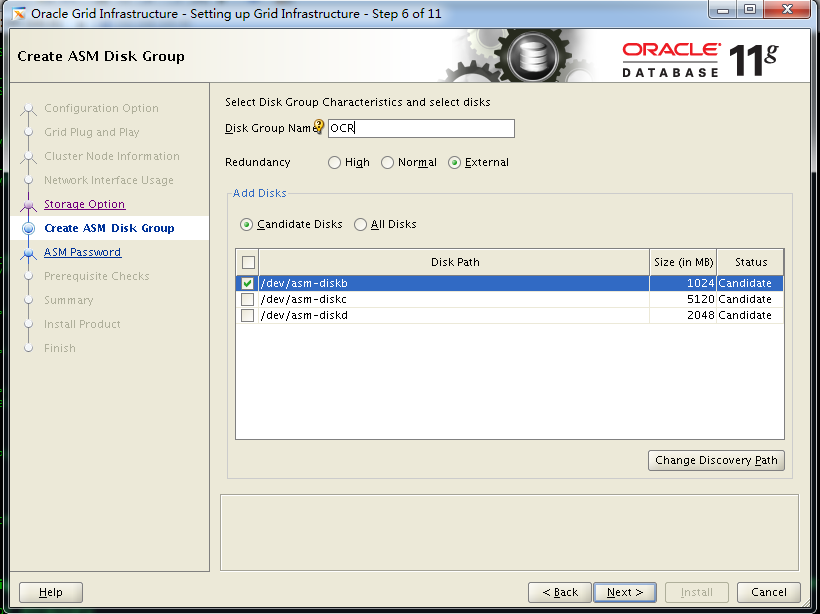Select the /dev/asm-diskd path text
Image resolution: width=820 pixels, height=614 pixels.
coord(304,315)
